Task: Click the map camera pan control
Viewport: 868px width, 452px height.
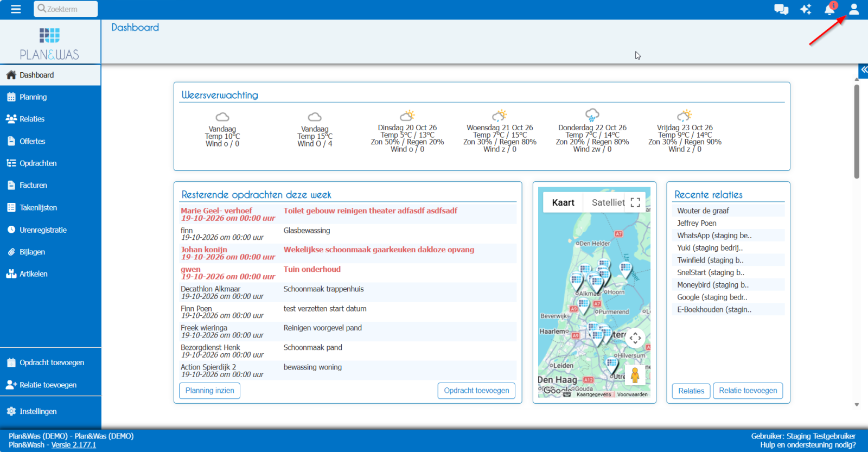Action: coord(635,338)
